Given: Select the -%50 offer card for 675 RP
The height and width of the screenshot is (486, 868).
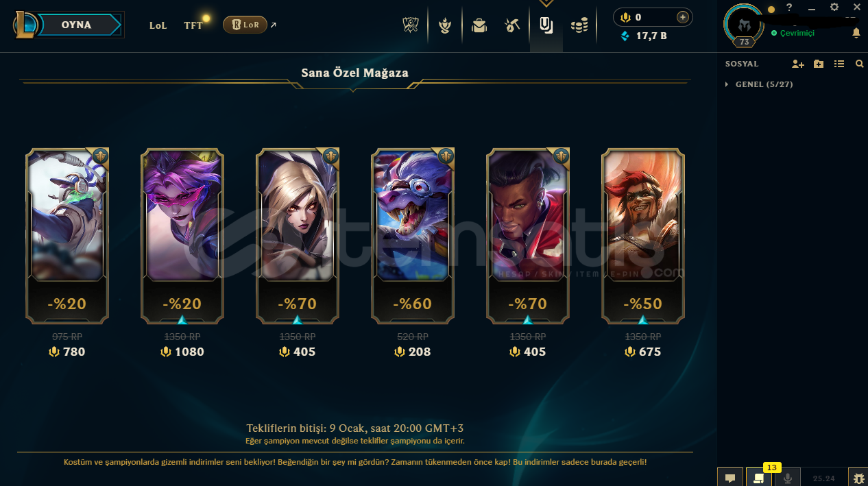Looking at the screenshot, I should 643,236.
